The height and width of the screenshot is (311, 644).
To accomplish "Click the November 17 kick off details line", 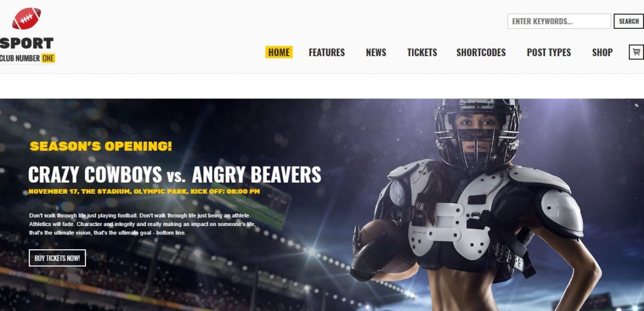I will (x=144, y=192).
